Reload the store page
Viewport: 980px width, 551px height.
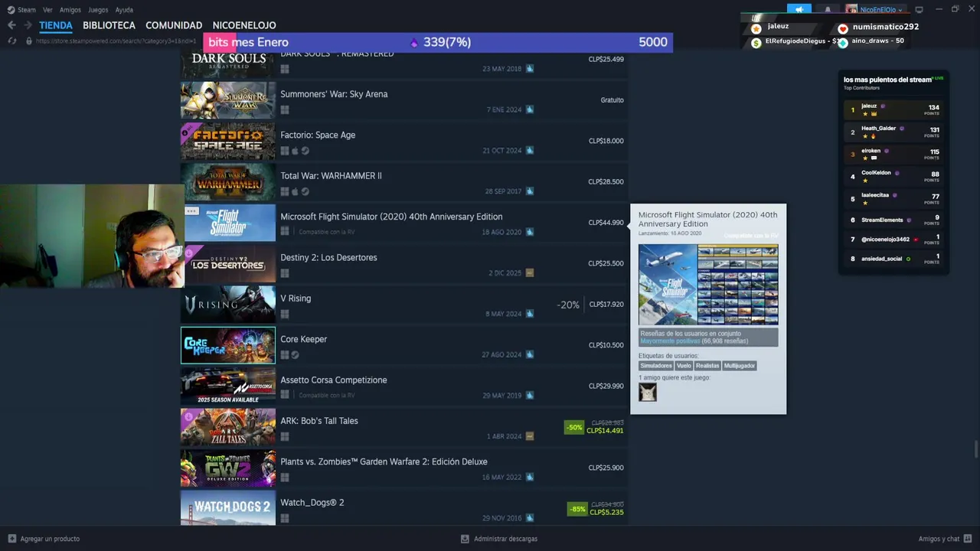(11, 41)
